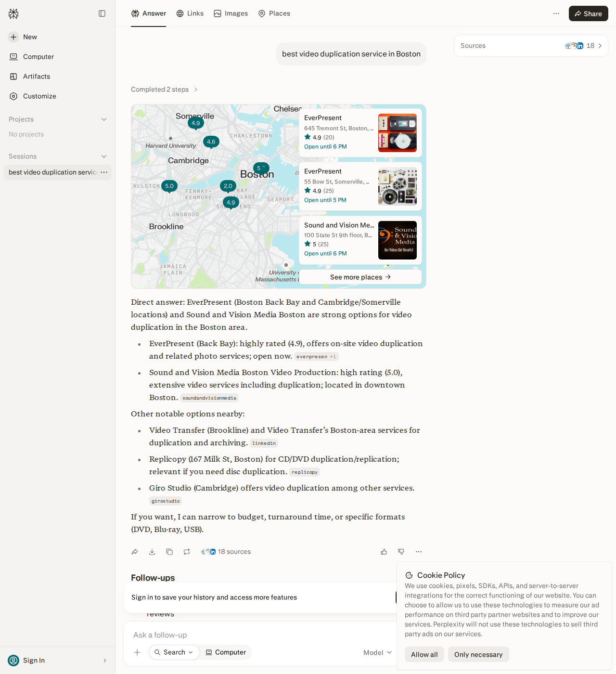Toggle the Computer mode in the follow-up box
616x674 pixels.
[226, 652]
